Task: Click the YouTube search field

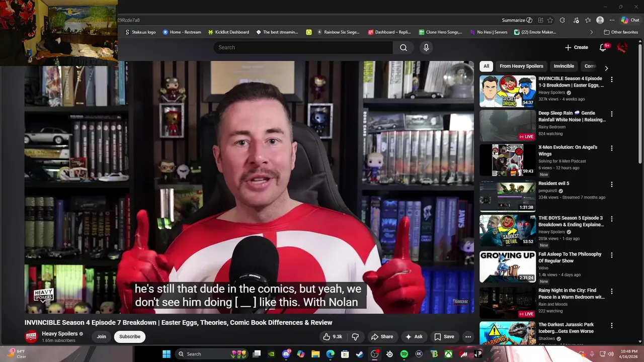Action: [303, 47]
